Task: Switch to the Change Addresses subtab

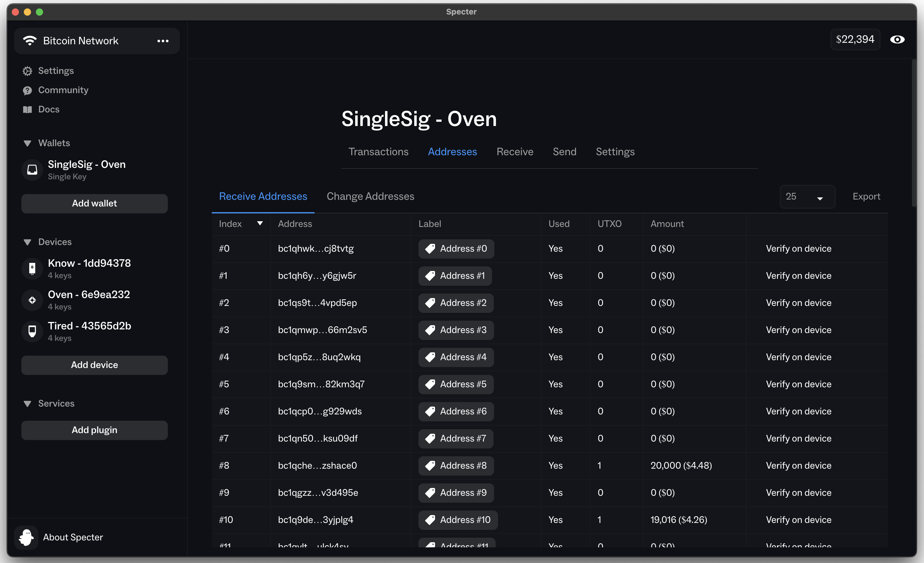Action: [370, 196]
